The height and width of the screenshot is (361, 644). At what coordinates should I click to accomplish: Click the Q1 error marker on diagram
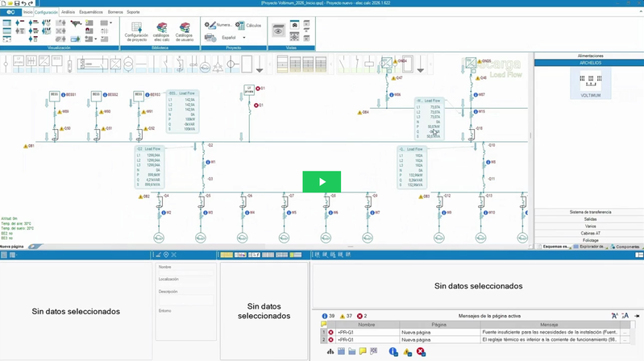coord(256,105)
